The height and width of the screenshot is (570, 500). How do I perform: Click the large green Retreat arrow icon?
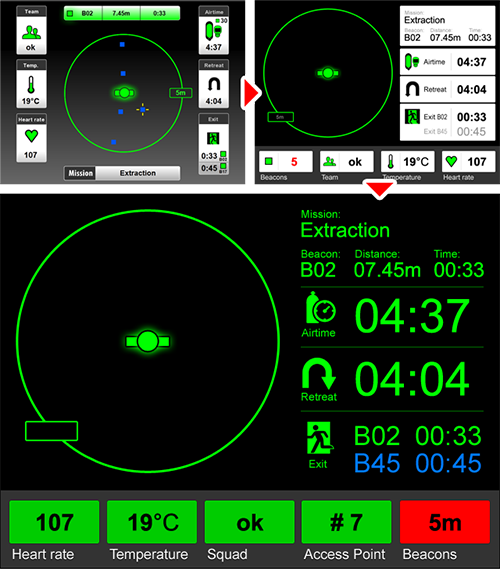coord(319,374)
